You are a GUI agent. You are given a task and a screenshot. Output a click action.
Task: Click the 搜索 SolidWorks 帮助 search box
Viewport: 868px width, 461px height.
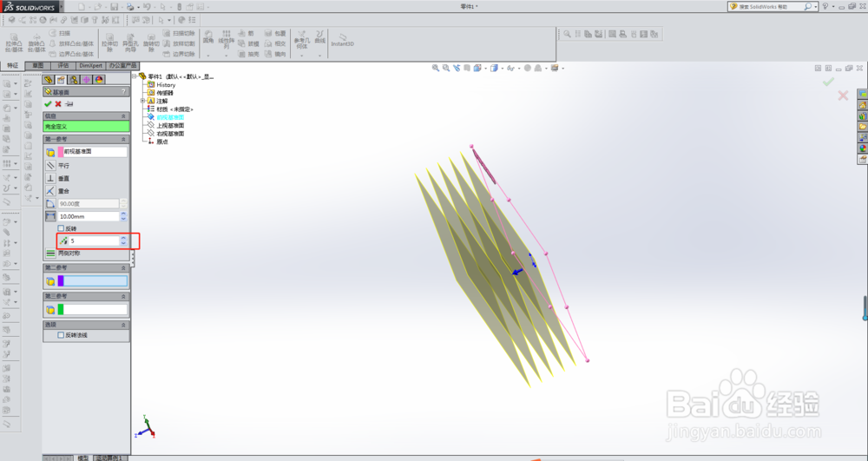coord(770,7)
